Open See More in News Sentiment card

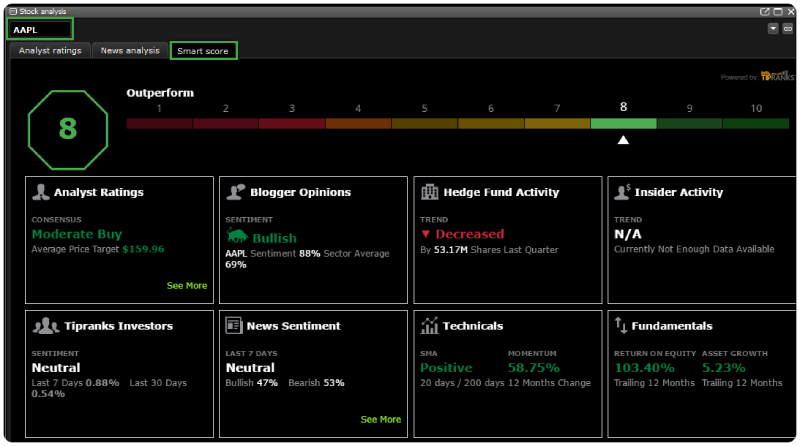click(381, 419)
